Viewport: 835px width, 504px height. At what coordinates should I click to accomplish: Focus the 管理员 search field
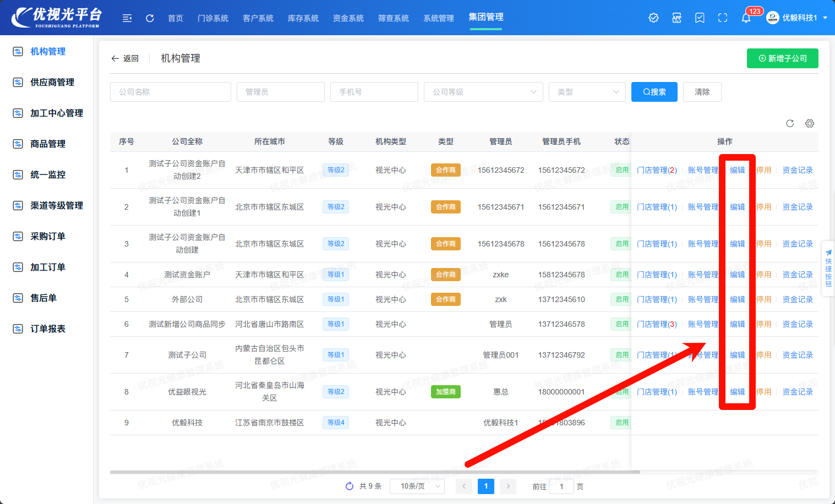(x=281, y=92)
